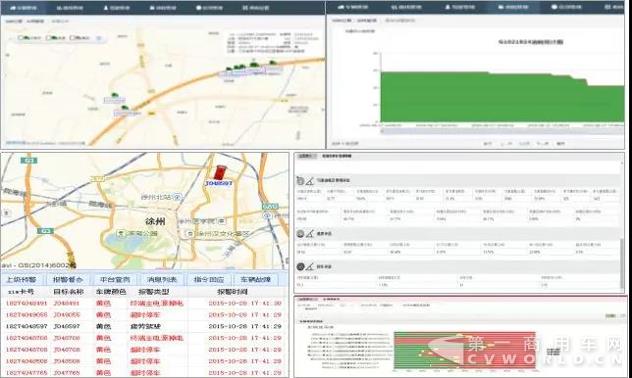
Task: Open the 报警督办 tab in alarm panel
Action: [68, 279]
